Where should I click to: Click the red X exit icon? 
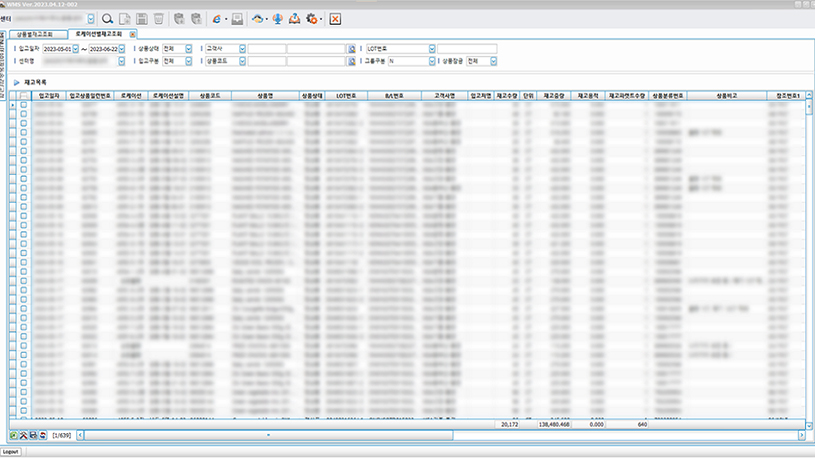point(335,19)
